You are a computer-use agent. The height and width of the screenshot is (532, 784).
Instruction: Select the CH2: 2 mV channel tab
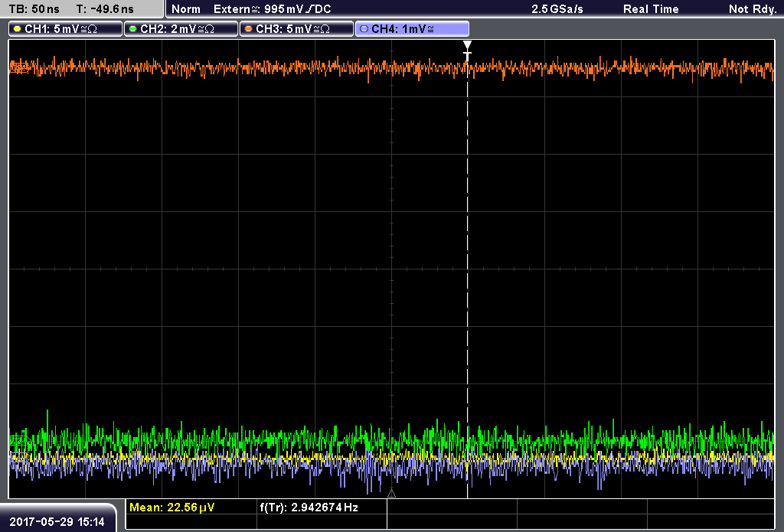point(181,29)
